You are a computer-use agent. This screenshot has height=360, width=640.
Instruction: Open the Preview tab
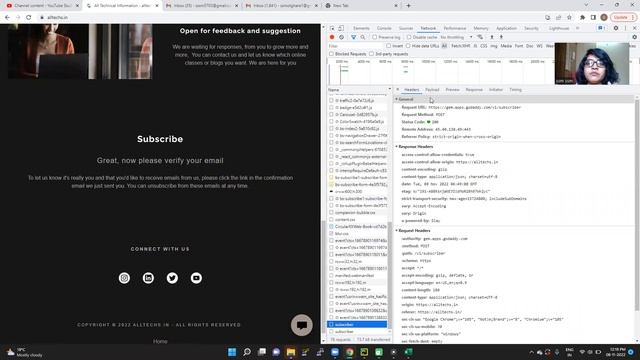point(452,89)
